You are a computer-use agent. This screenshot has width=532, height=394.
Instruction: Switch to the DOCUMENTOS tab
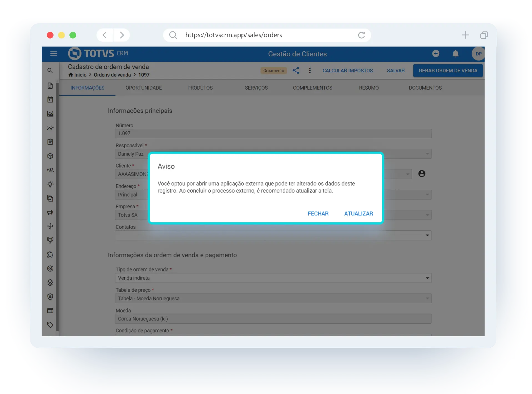tap(425, 88)
